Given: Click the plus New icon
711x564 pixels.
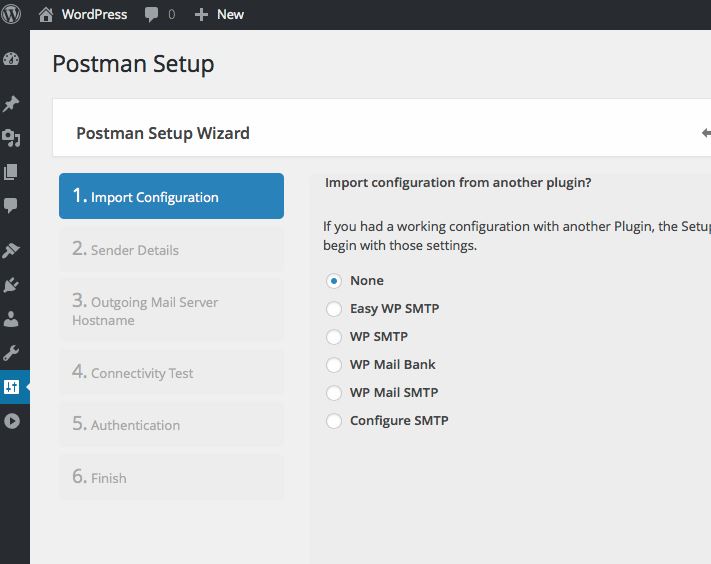Looking at the screenshot, I should click(x=201, y=15).
